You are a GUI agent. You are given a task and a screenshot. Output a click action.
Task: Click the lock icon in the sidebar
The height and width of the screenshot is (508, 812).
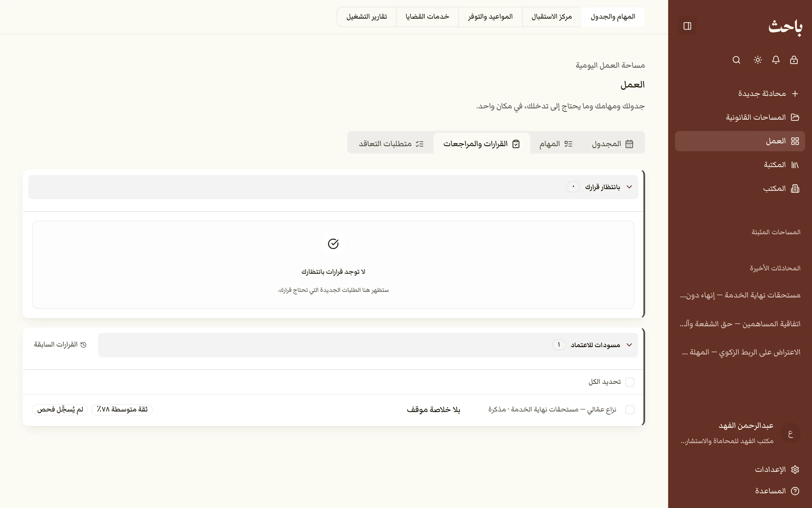click(794, 60)
